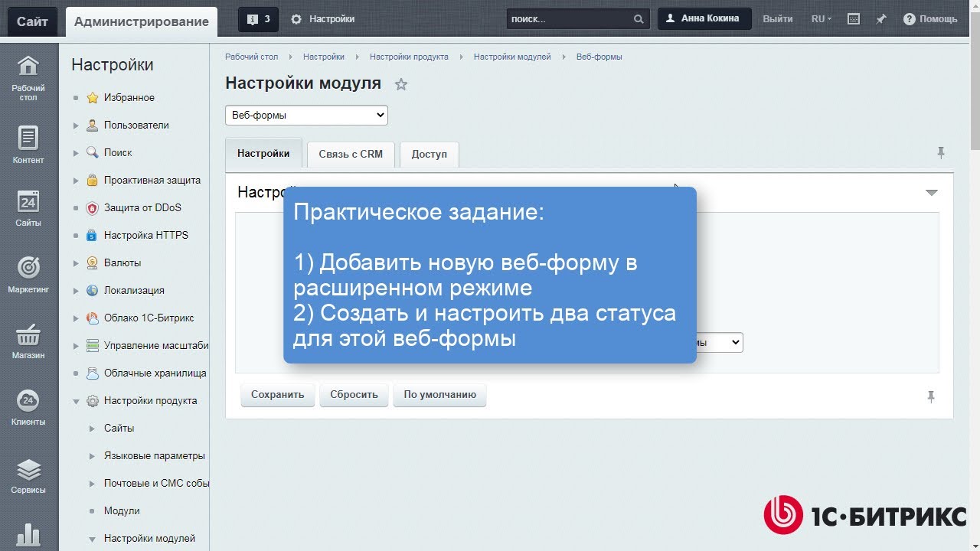This screenshot has height=551, width=980.
Task: Select the Настройки tab
Action: [263, 154]
